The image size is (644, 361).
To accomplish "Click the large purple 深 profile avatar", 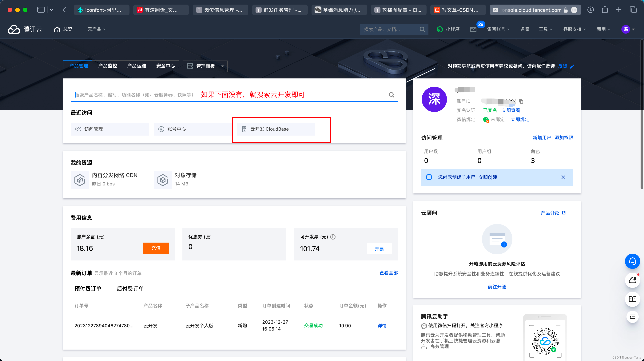I will 434,99.
